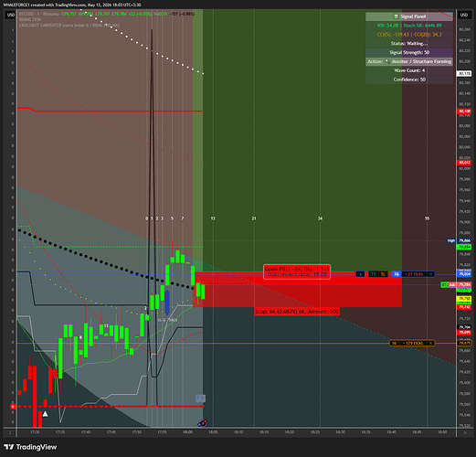The width and height of the screenshot is (476, 457).
Task: Click the small flag icons near 18:03 bar
Action: pyautogui.click(x=200, y=398)
